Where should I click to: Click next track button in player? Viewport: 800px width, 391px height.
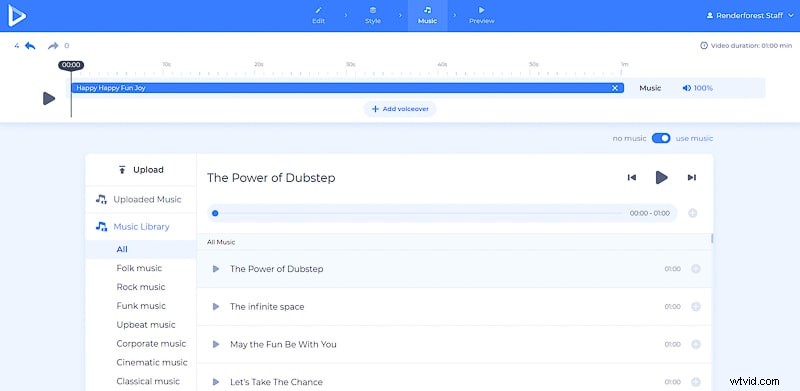click(x=691, y=178)
